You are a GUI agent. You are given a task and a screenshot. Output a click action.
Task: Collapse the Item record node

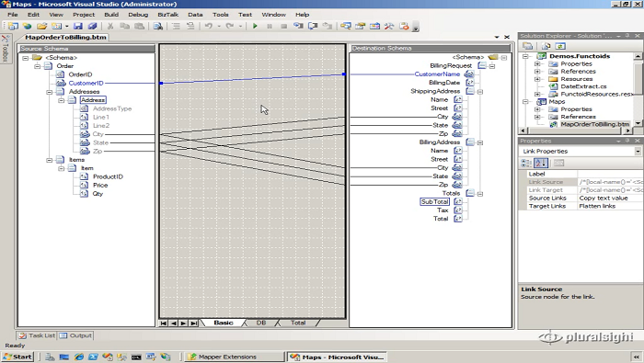(x=62, y=168)
